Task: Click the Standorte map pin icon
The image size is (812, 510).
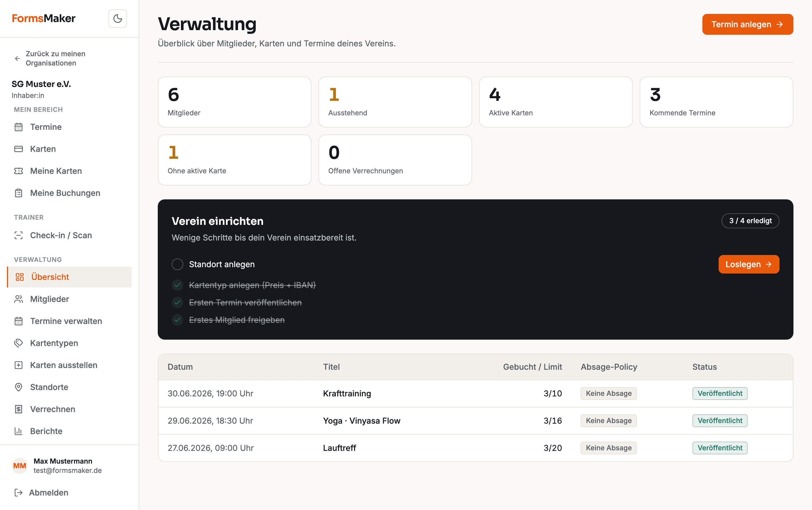Action: click(19, 387)
